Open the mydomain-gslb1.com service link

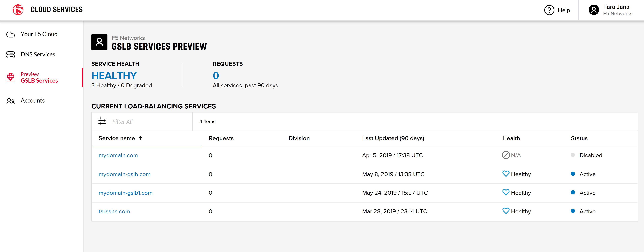(125, 193)
